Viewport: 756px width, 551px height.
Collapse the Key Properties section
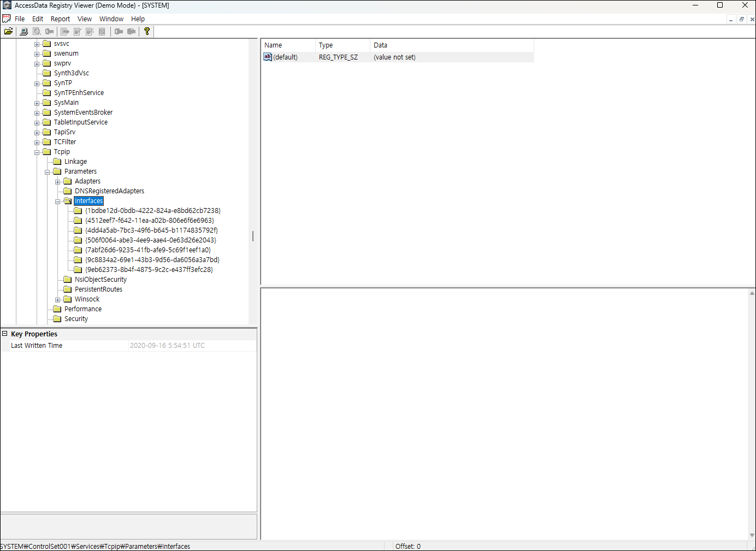click(x=4, y=334)
